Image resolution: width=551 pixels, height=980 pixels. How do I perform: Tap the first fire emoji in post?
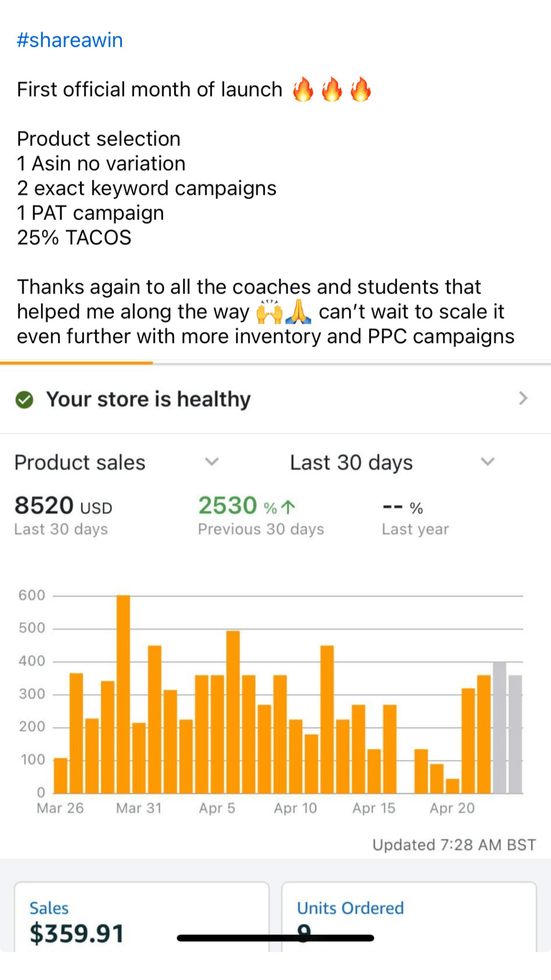(x=303, y=89)
